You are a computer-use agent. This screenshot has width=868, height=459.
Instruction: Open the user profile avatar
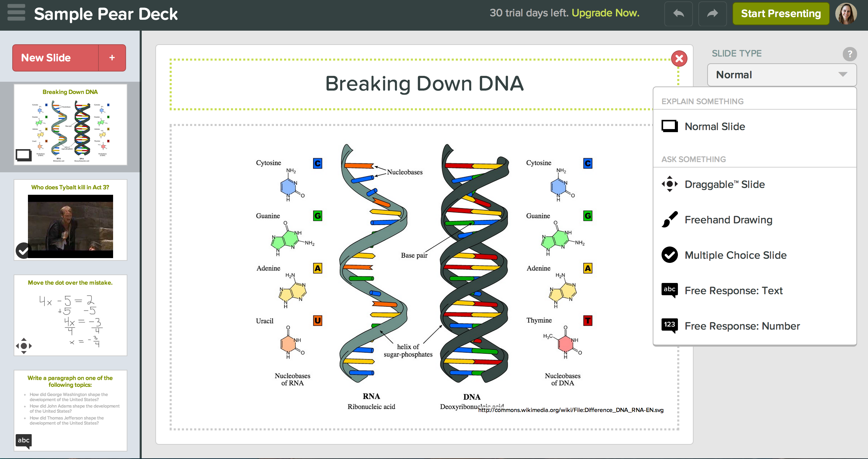846,14
